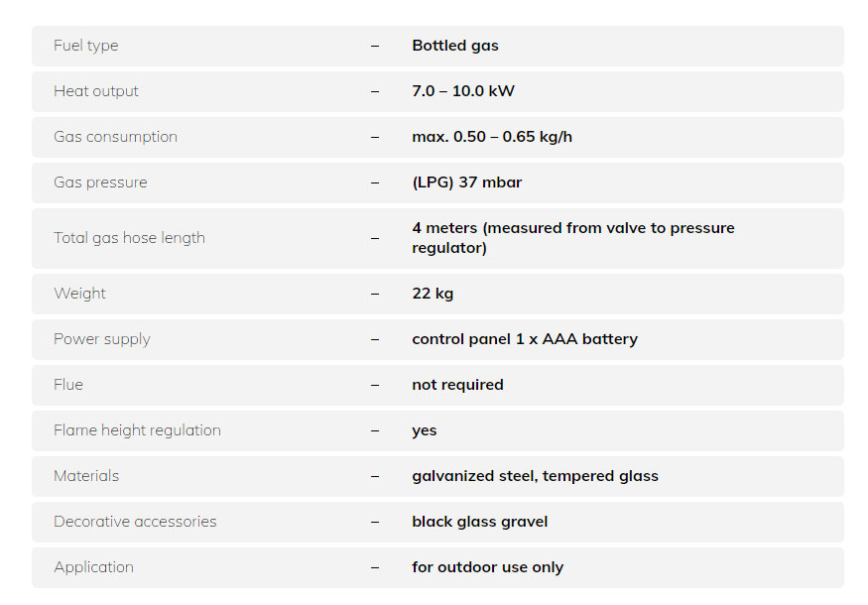This screenshot has width=868, height=605.
Task: Select the (LPG) 37 mbar value
Action: tap(466, 182)
